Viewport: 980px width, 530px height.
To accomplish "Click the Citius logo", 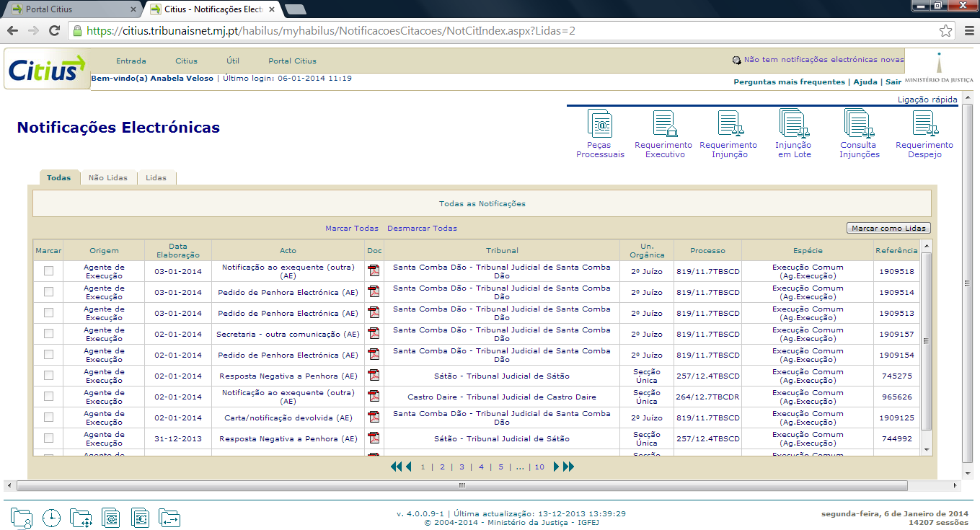I will coord(47,70).
